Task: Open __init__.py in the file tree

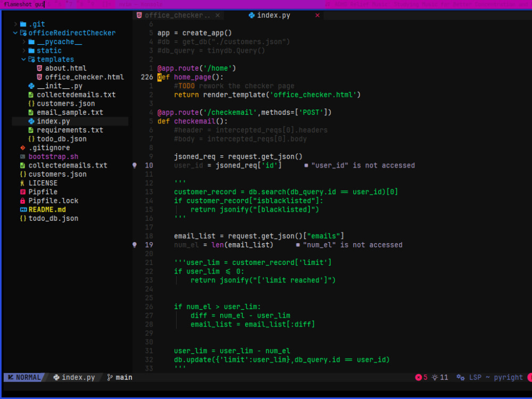Action: pyautogui.click(x=60, y=86)
